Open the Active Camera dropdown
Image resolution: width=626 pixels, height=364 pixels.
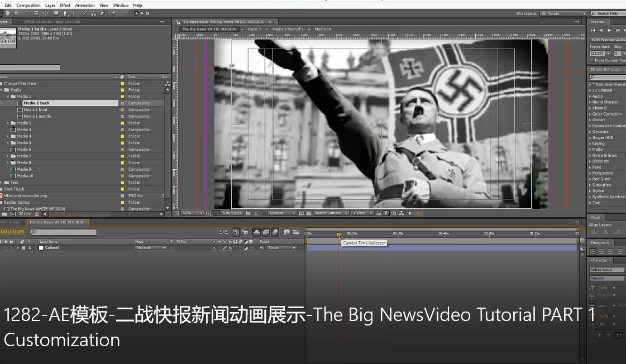click(x=331, y=213)
